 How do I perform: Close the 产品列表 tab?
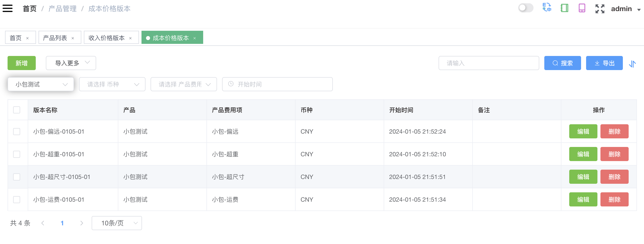pos(73,38)
